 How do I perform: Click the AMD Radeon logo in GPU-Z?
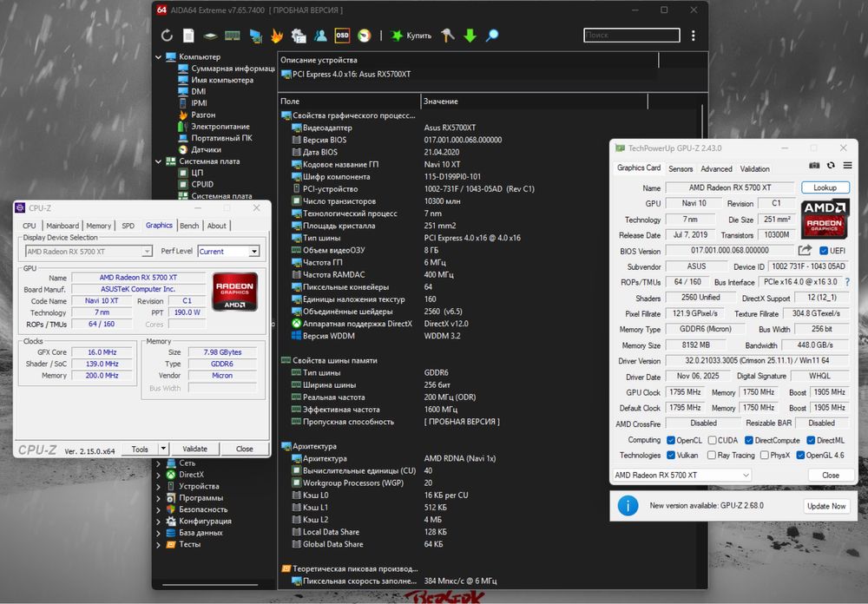click(825, 219)
